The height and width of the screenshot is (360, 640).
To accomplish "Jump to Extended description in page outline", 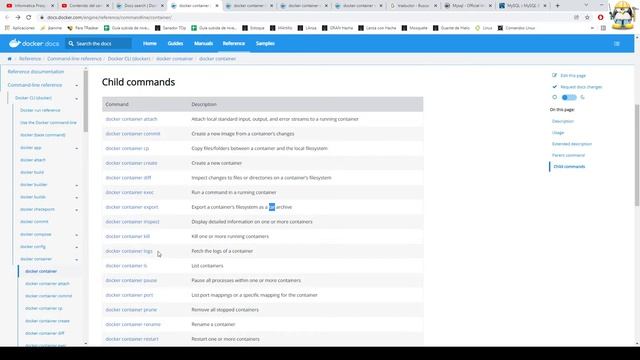I will (x=572, y=144).
